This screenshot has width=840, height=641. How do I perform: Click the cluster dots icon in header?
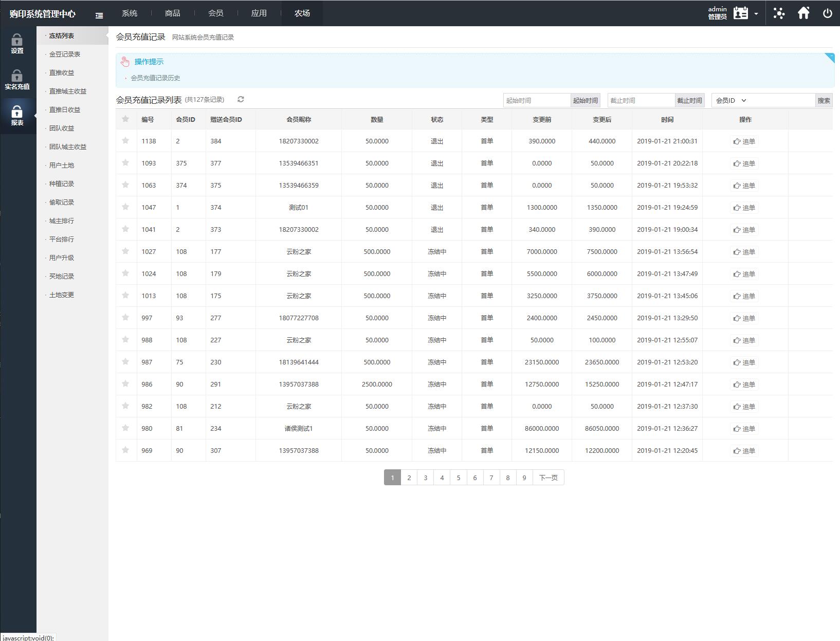pyautogui.click(x=779, y=13)
